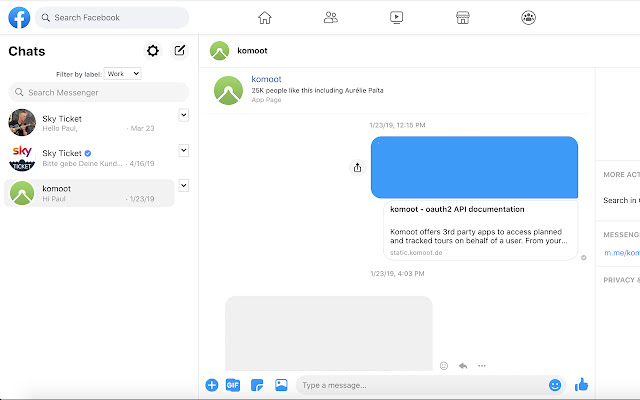The image size is (640, 400).
Task: Open emoji picker in message box
Action: pos(555,385)
